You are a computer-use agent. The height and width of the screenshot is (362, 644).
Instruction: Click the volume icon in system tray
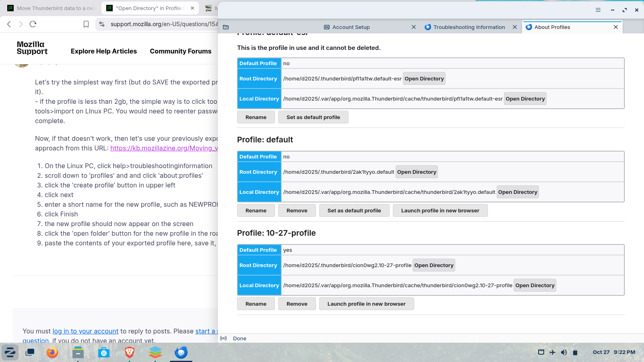pos(564,352)
